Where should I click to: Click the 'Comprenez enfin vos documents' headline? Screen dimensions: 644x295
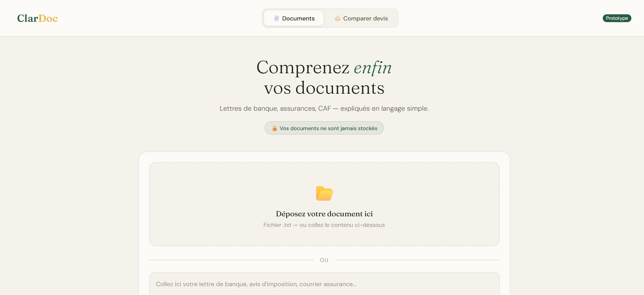[x=324, y=77]
